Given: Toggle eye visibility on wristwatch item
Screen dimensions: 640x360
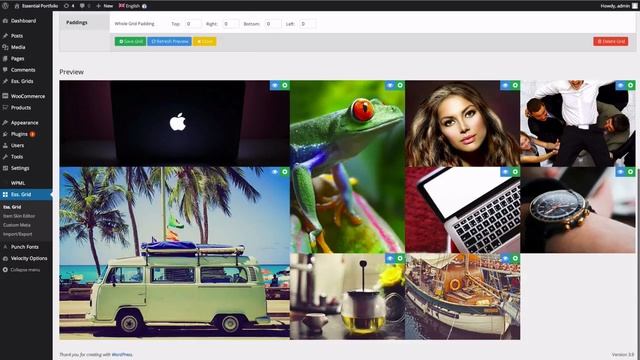Looking at the screenshot, I should click(620, 172).
